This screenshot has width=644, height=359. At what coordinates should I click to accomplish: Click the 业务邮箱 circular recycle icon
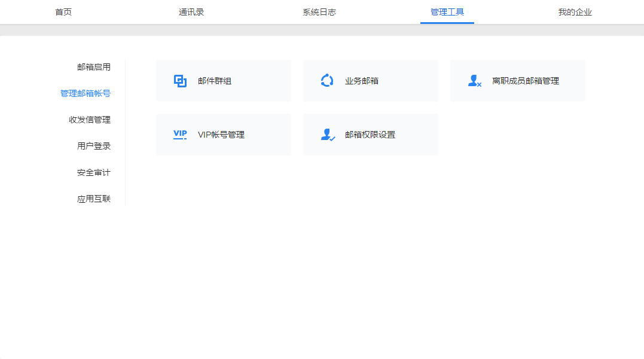click(x=327, y=80)
